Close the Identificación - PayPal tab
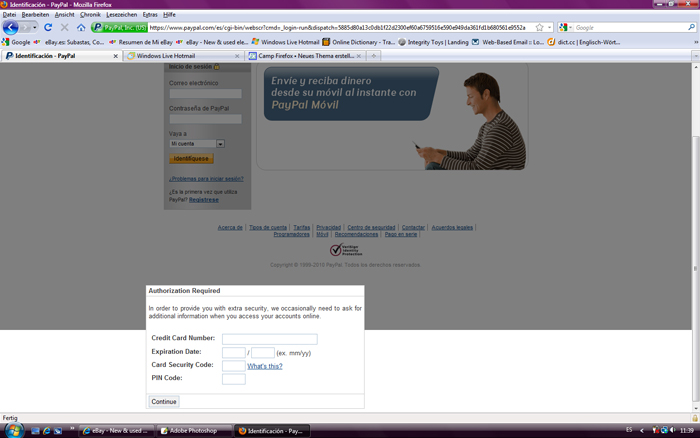 tap(116, 56)
